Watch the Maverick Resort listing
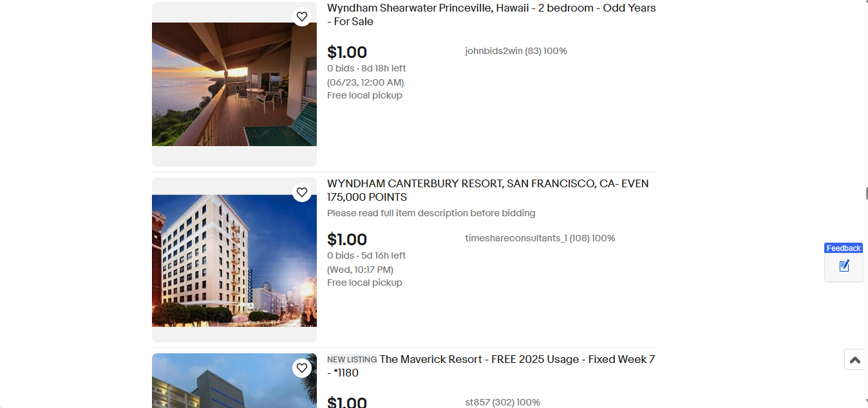This screenshot has width=868, height=408. click(302, 368)
